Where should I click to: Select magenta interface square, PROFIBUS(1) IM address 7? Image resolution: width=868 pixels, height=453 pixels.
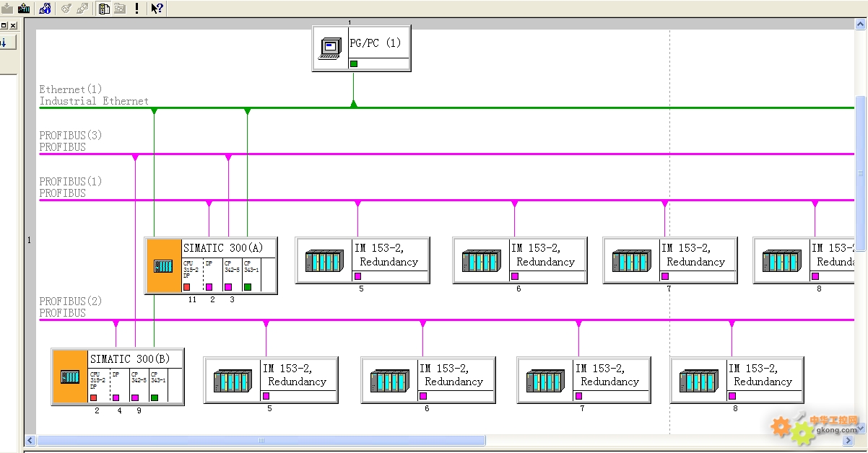pos(665,276)
